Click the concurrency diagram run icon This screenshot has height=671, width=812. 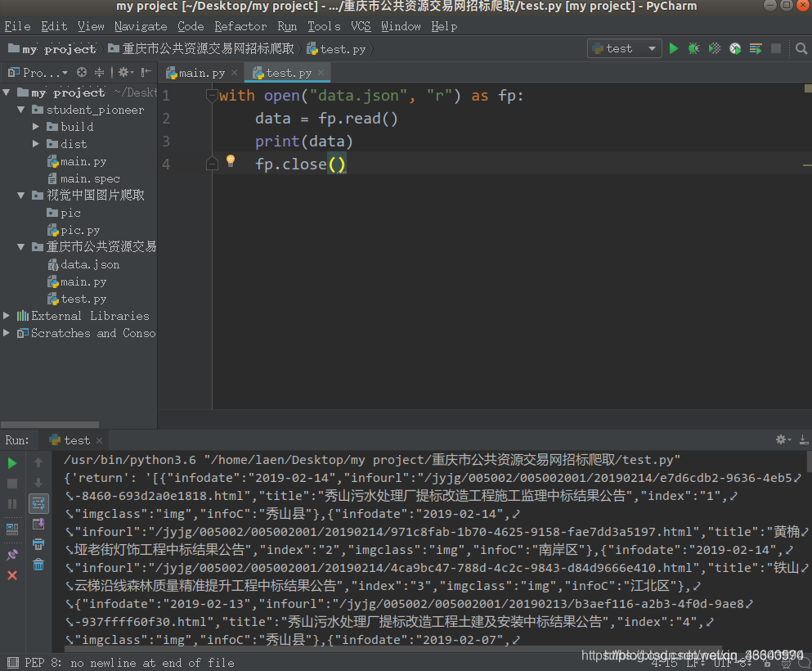(x=756, y=49)
